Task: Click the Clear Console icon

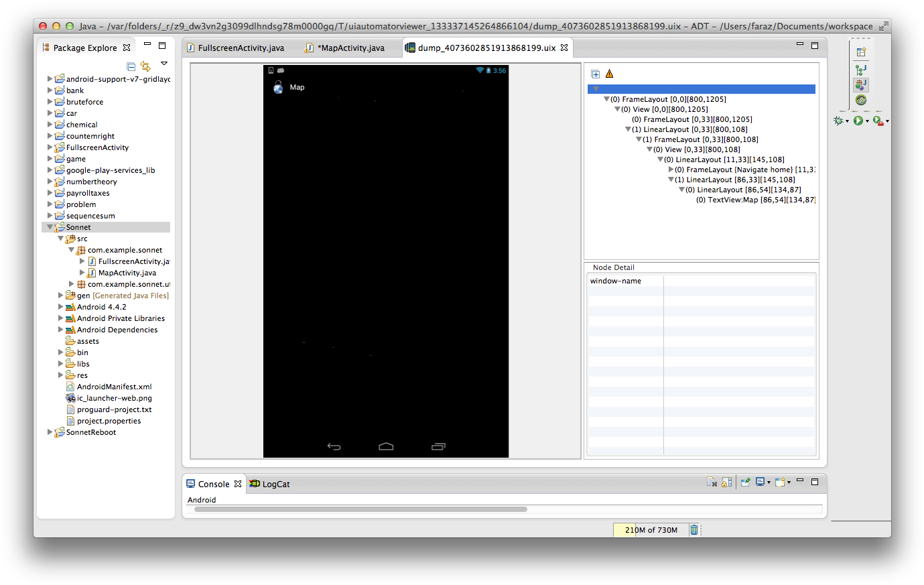Action: [x=712, y=482]
